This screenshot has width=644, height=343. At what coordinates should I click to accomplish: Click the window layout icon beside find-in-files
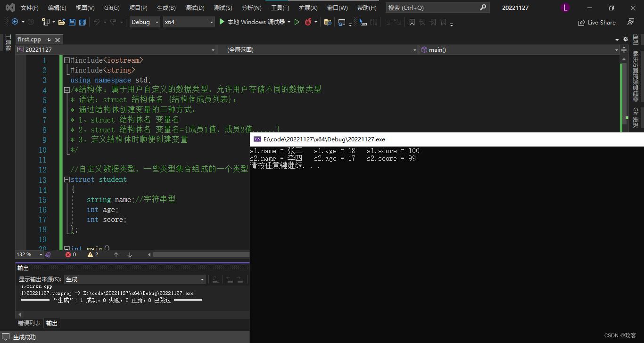click(x=342, y=22)
